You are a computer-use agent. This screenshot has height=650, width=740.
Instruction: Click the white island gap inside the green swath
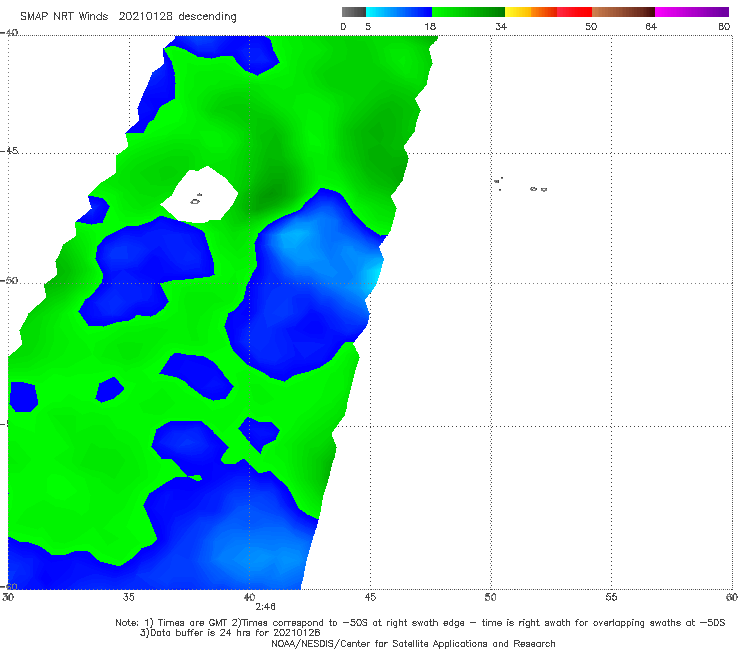pyautogui.click(x=200, y=195)
